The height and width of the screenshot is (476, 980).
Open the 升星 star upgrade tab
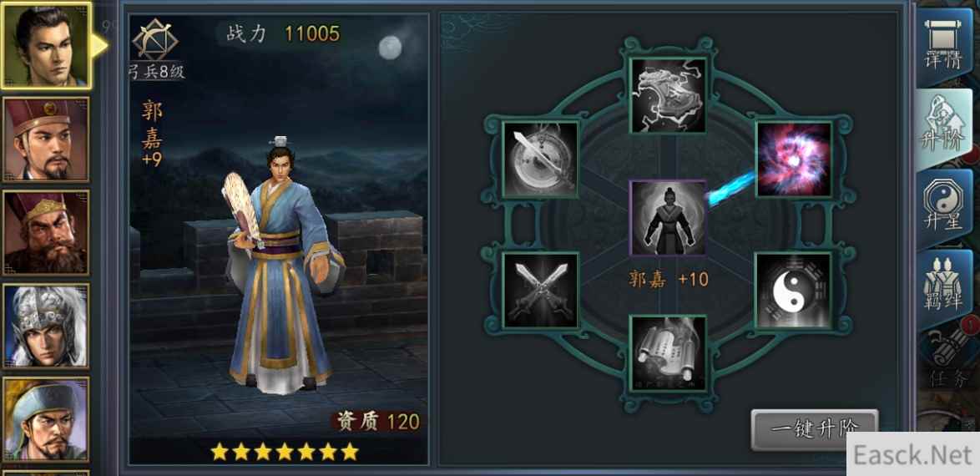943,210
